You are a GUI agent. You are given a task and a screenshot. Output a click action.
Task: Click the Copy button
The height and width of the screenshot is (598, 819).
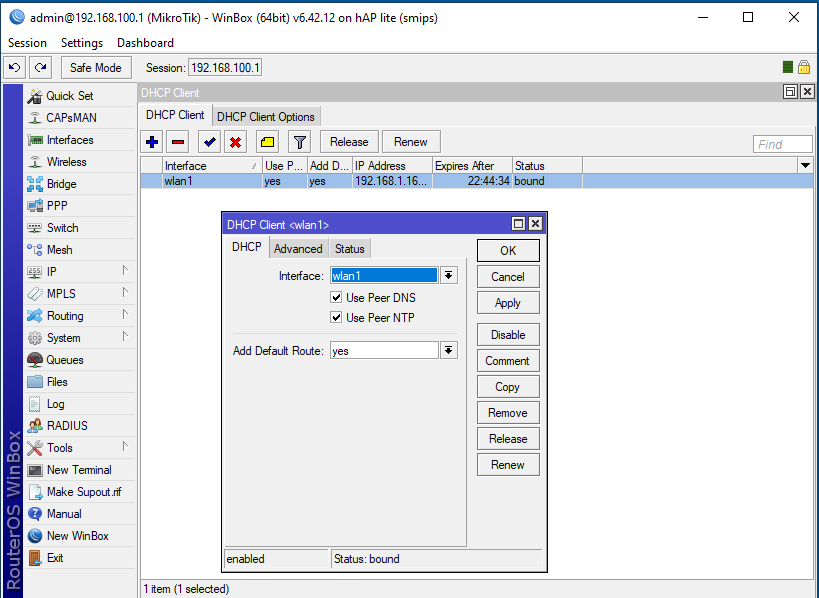click(508, 387)
